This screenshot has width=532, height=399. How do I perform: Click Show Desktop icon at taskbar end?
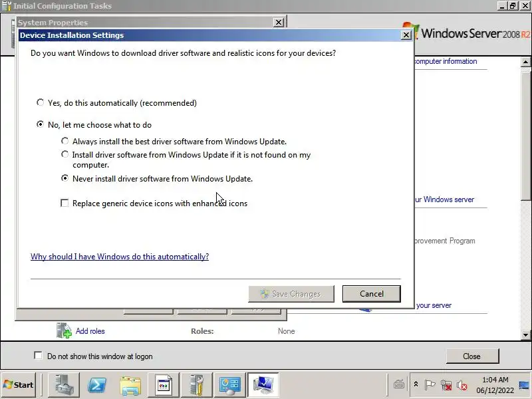(x=525, y=385)
